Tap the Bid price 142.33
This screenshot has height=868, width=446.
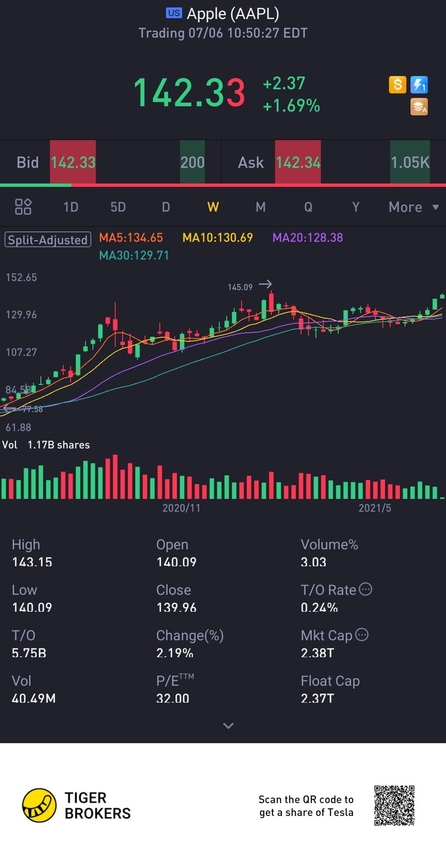(73, 162)
